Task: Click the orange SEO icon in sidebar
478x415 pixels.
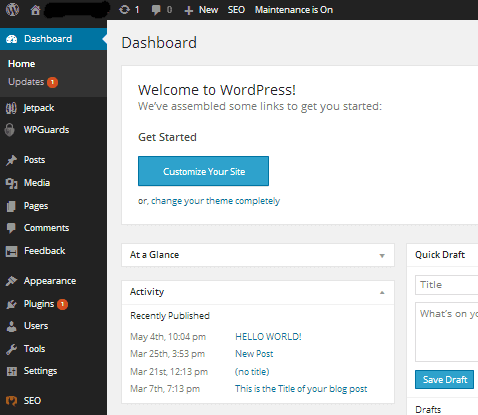Action: pyautogui.click(x=11, y=401)
